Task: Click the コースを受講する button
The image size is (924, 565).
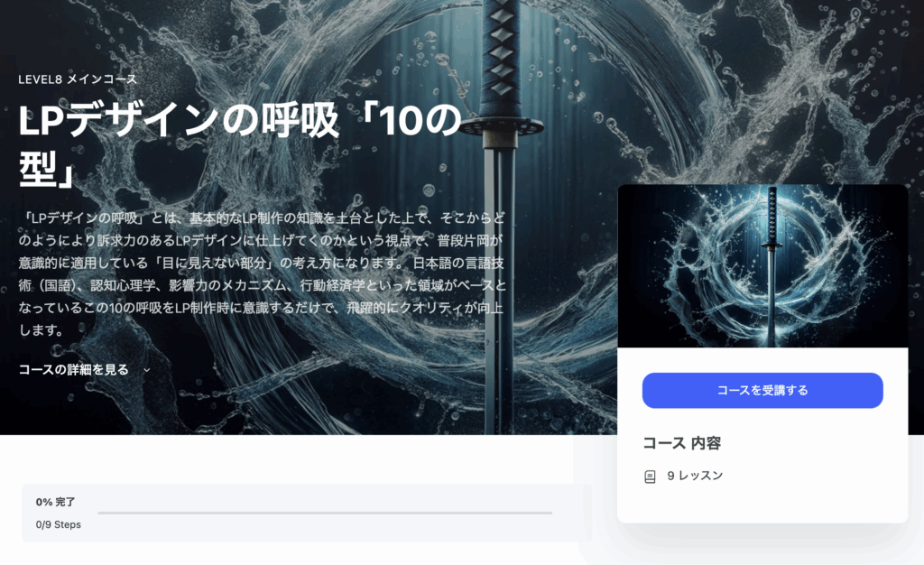Action: click(x=762, y=390)
